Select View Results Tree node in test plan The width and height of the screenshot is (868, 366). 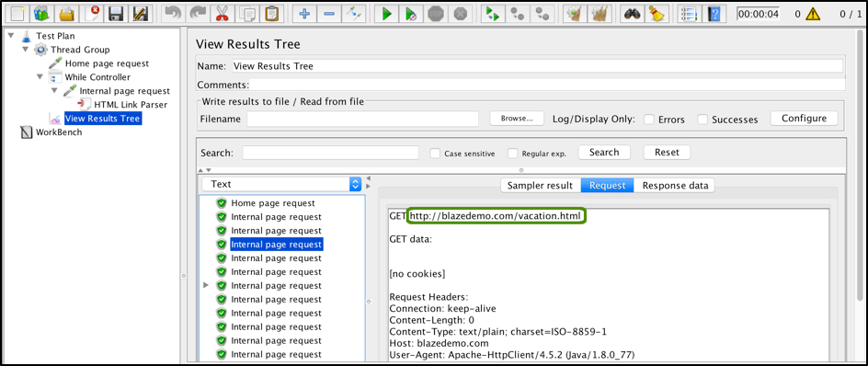click(102, 118)
